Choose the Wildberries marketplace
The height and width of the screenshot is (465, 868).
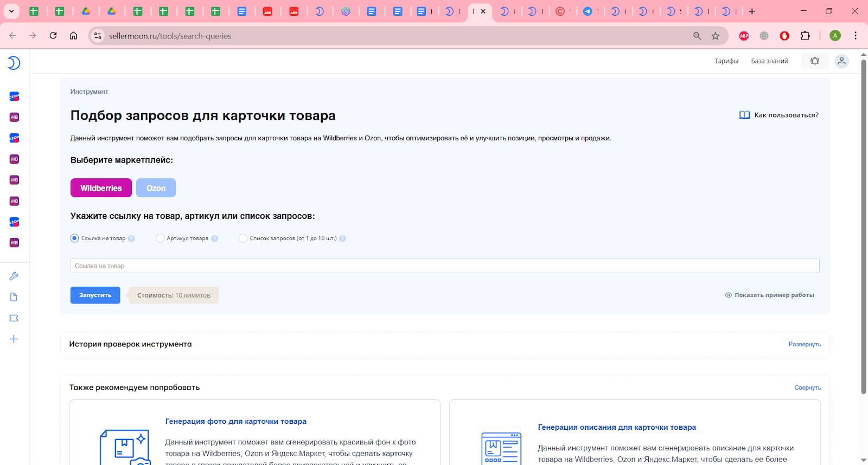(x=101, y=188)
